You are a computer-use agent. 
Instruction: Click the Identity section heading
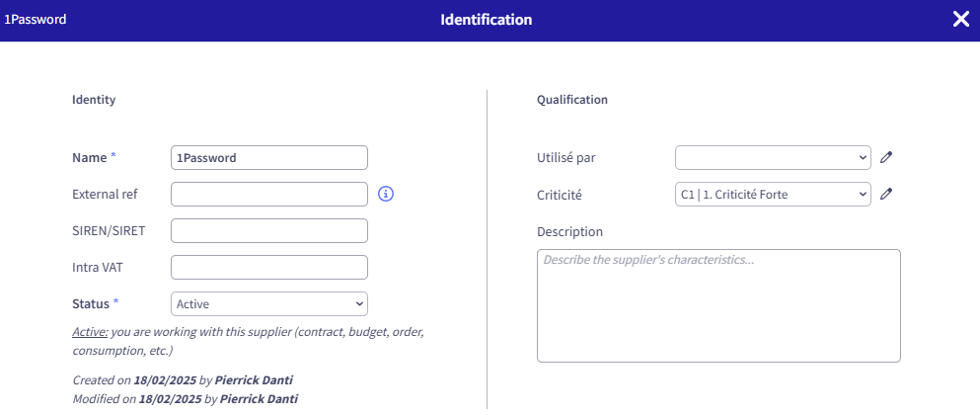(94, 100)
